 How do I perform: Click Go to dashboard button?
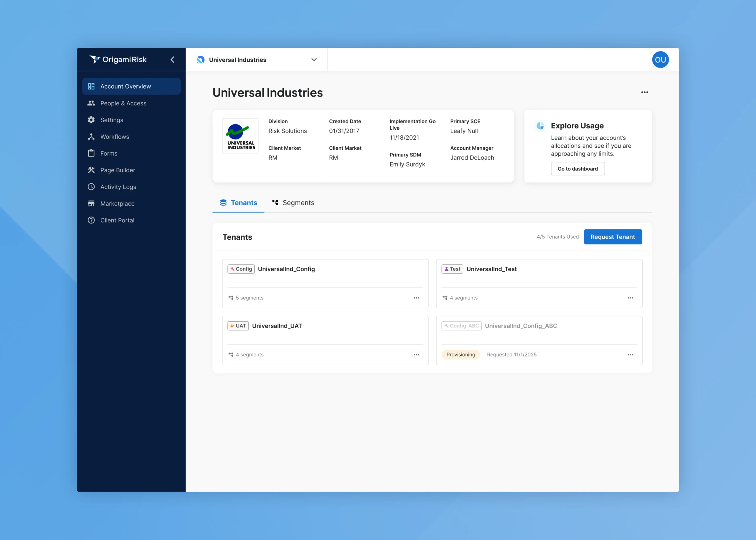tap(578, 169)
